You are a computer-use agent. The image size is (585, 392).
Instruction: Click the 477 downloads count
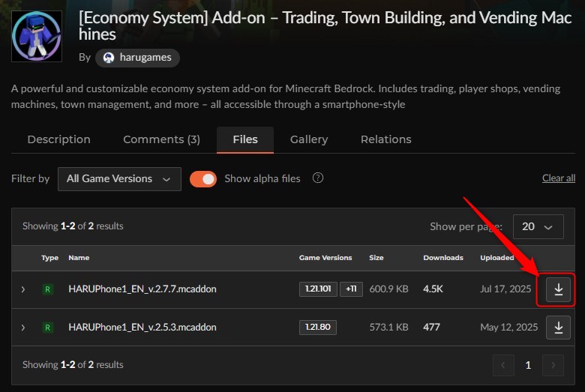click(432, 327)
